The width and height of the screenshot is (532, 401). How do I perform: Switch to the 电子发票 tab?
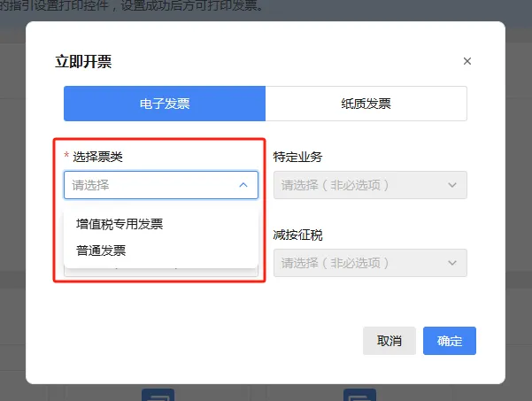click(165, 104)
